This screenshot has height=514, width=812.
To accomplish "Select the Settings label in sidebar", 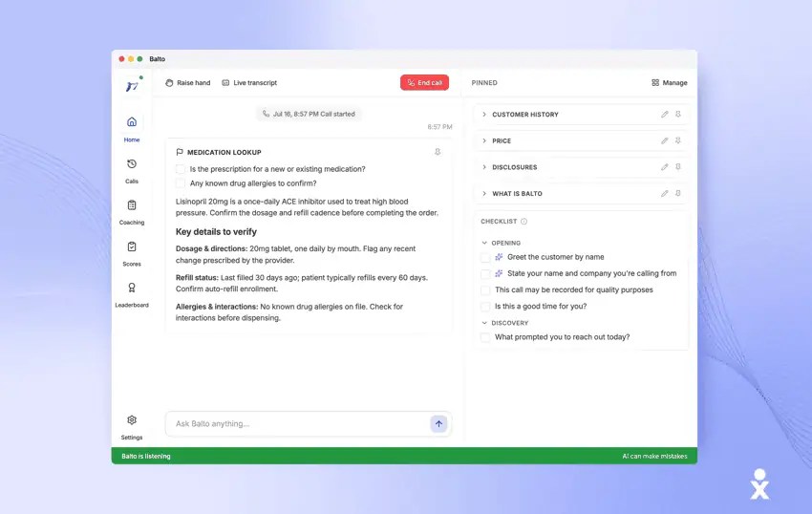I will pyautogui.click(x=132, y=438).
